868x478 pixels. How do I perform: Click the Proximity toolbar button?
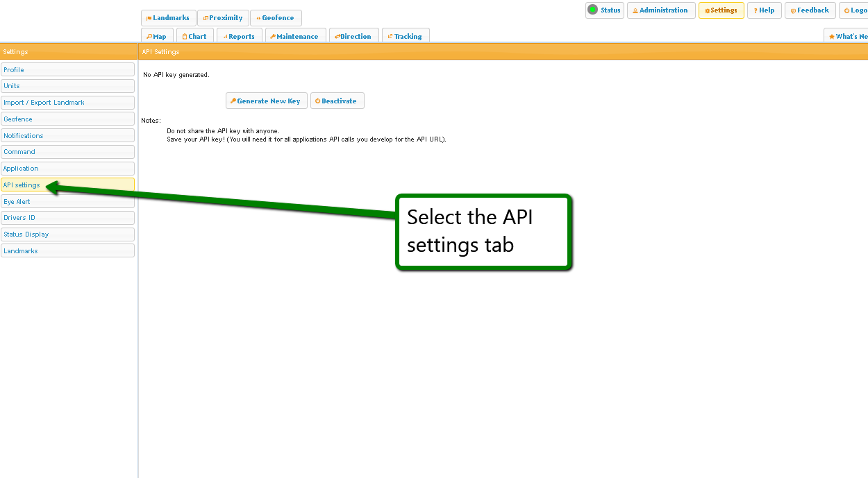(223, 18)
